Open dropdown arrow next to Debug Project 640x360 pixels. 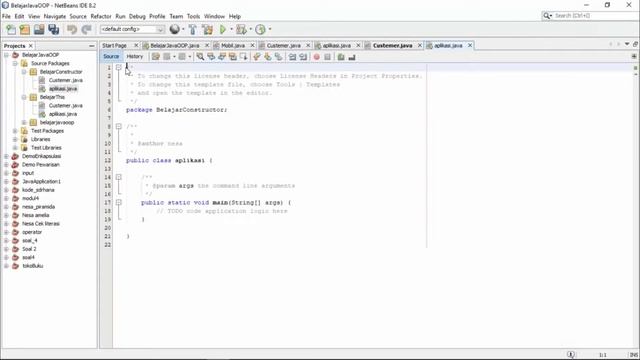tap(251, 29)
